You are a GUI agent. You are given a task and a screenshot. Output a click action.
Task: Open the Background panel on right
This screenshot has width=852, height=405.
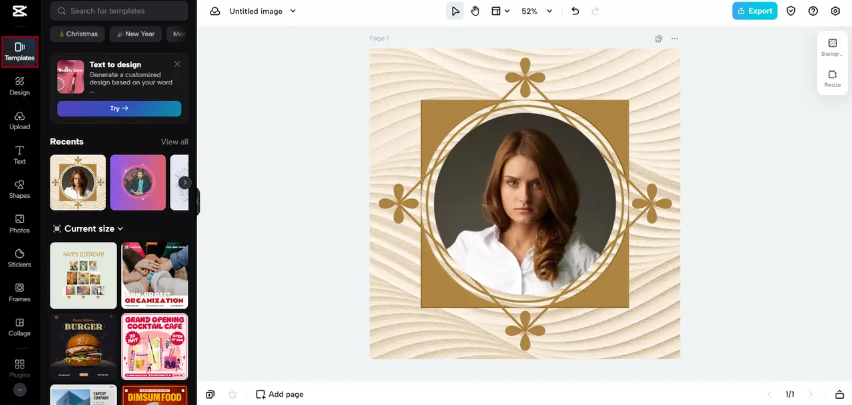pyautogui.click(x=832, y=47)
